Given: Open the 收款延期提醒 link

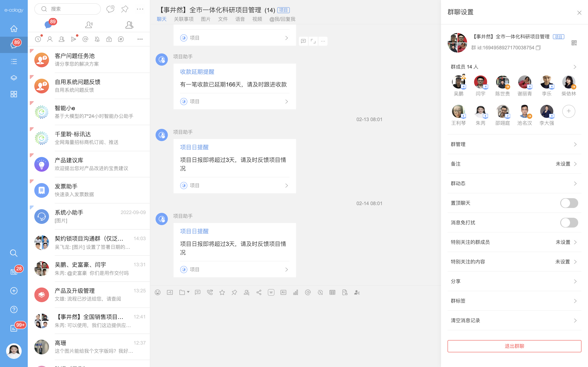Looking at the screenshot, I should click(197, 72).
